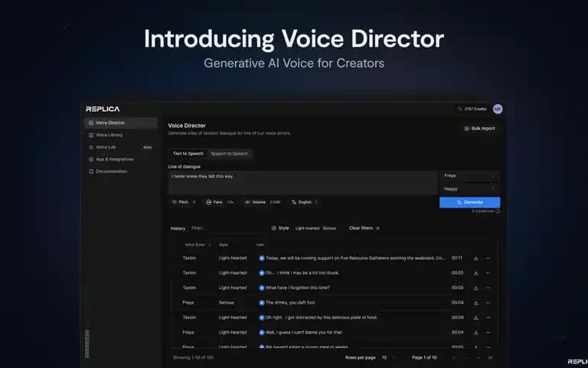Open more options for 'Today, we will be running support' row
The image size is (588, 368).
pos(488,258)
